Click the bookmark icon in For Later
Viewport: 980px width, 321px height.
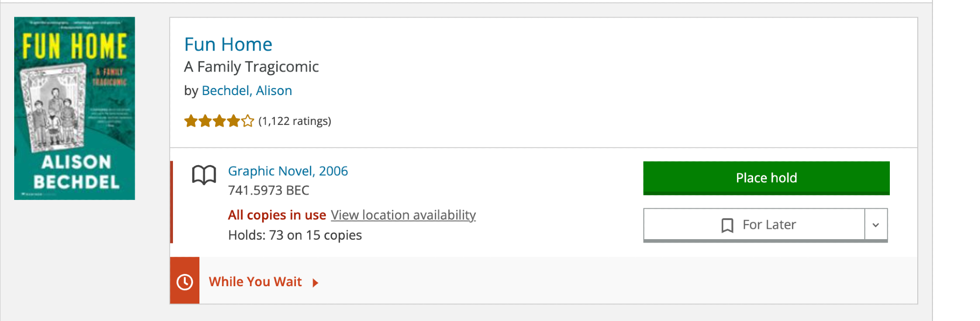point(727,225)
